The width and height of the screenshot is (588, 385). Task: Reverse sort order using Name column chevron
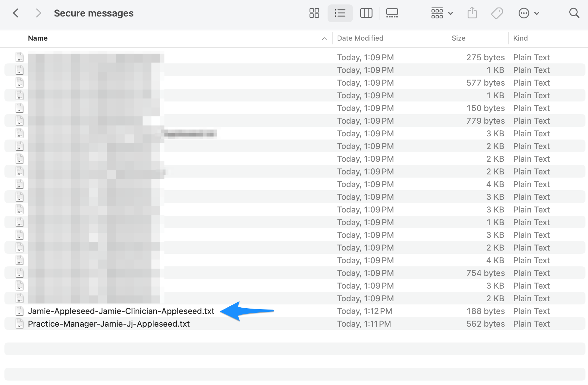point(324,38)
